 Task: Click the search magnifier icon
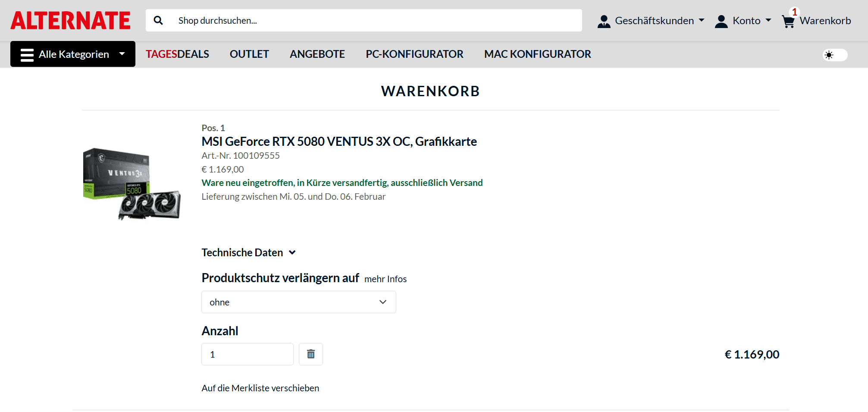[x=158, y=20]
